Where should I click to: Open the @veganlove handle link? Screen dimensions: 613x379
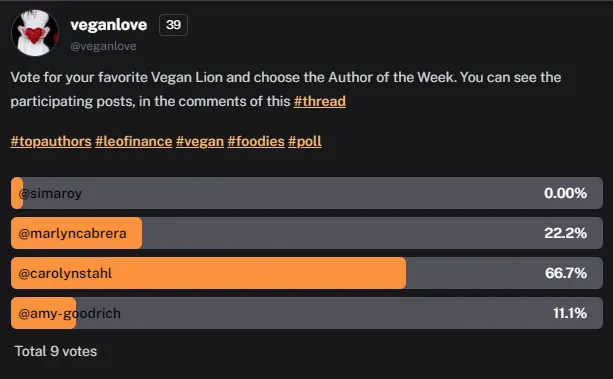pyautogui.click(x=103, y=46)
